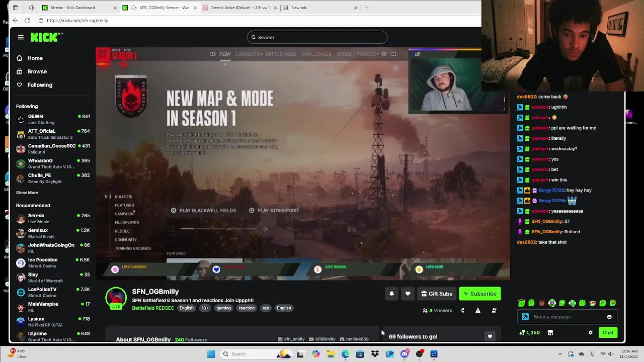Share the stream via share icon
The image size is (644, 362).
pyautogui.click(x=462, y=310)
